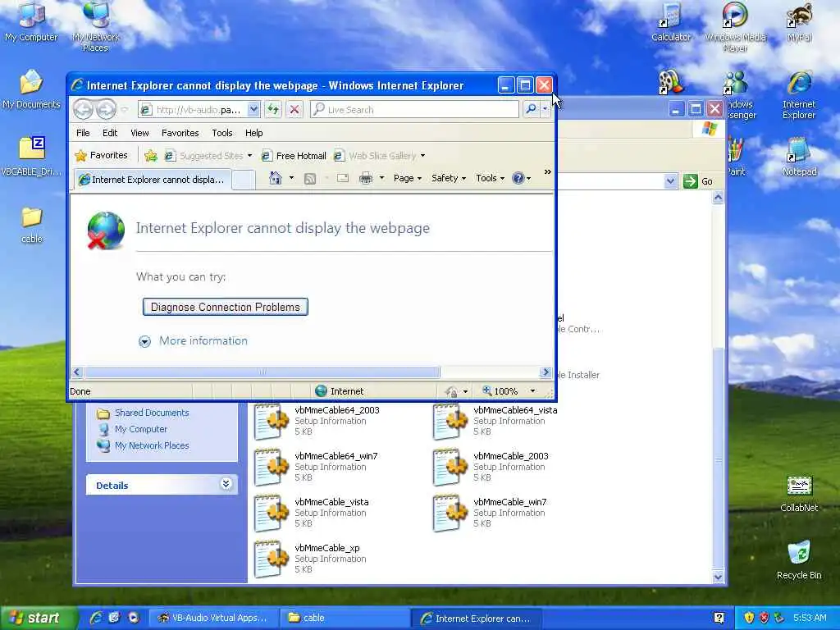Select the vbMmeCable_2003 setup file
840x630 pixels.
(x=491, y=467)
